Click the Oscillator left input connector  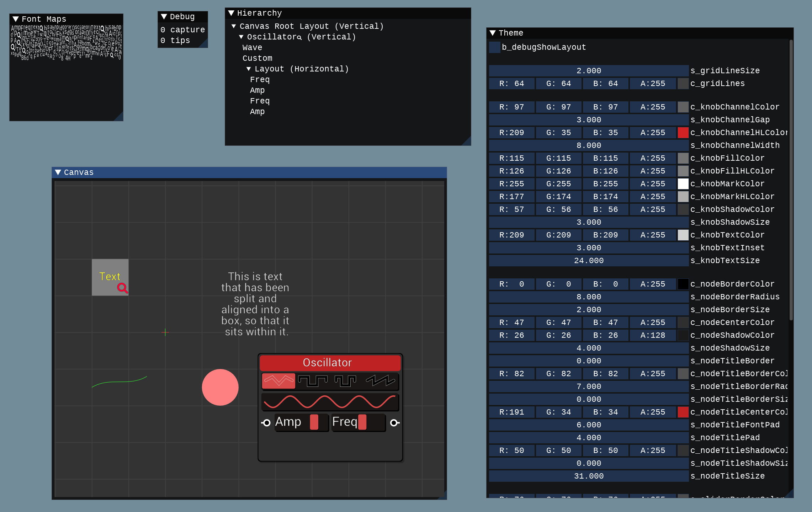click(x=266, y=423)
